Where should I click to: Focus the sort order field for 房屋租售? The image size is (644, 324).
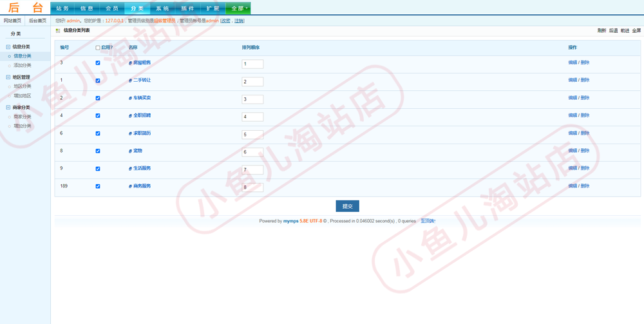point(252,64)
